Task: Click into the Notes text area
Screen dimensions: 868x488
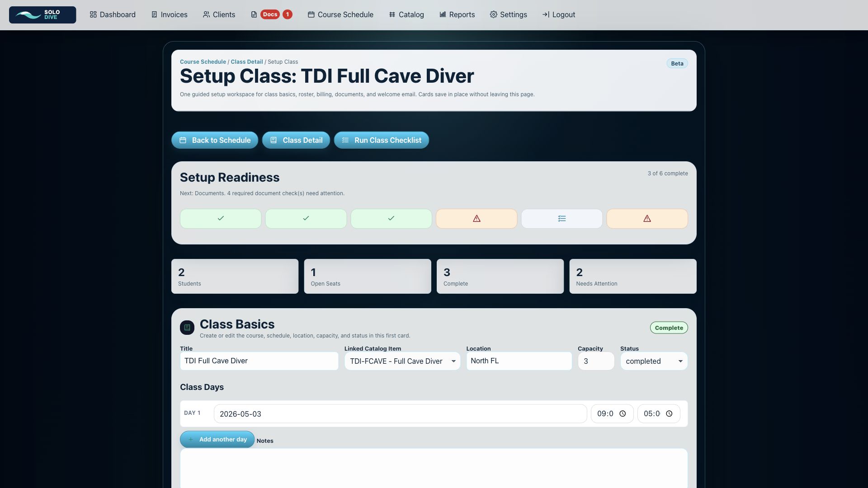Action: tap(434, 468)
